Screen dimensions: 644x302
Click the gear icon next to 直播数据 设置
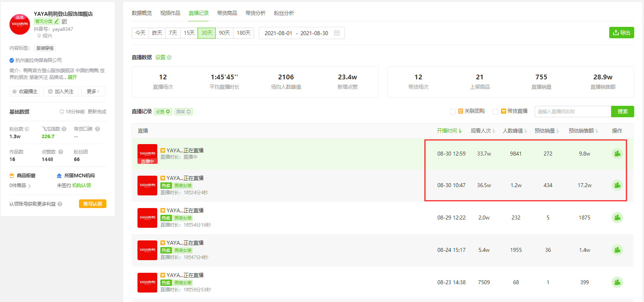[x=169, y=57]
